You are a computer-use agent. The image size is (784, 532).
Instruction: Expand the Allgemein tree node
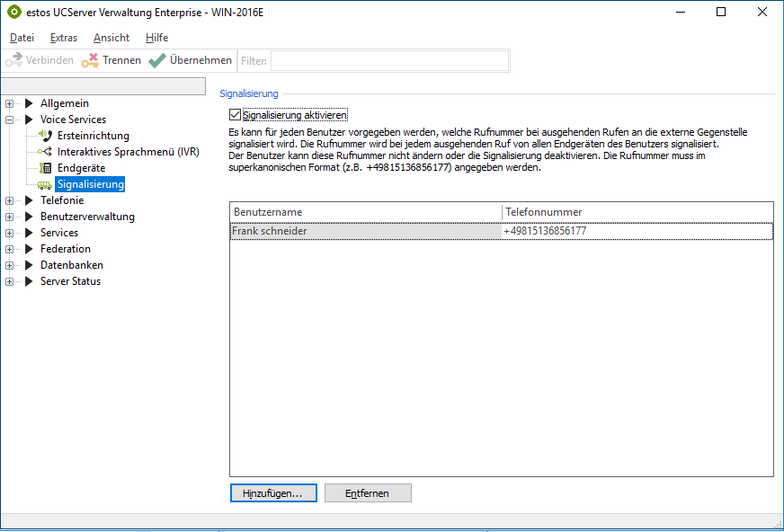[10, 103]
